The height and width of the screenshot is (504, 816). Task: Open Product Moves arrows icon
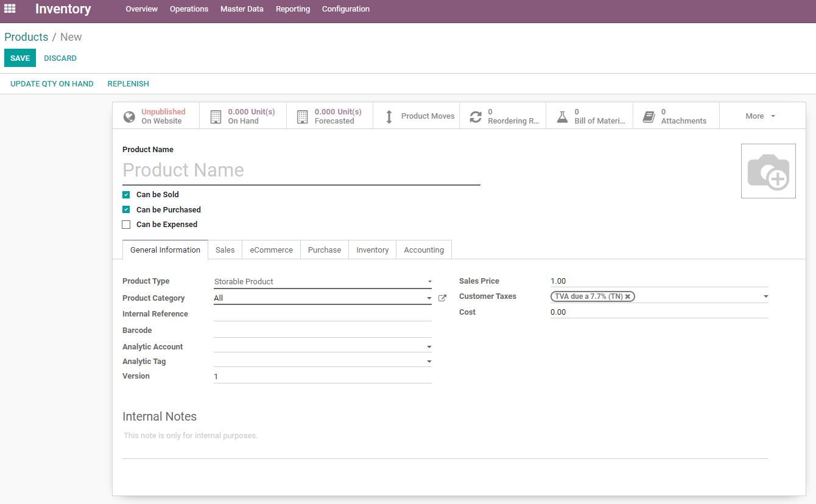point(389,117)
